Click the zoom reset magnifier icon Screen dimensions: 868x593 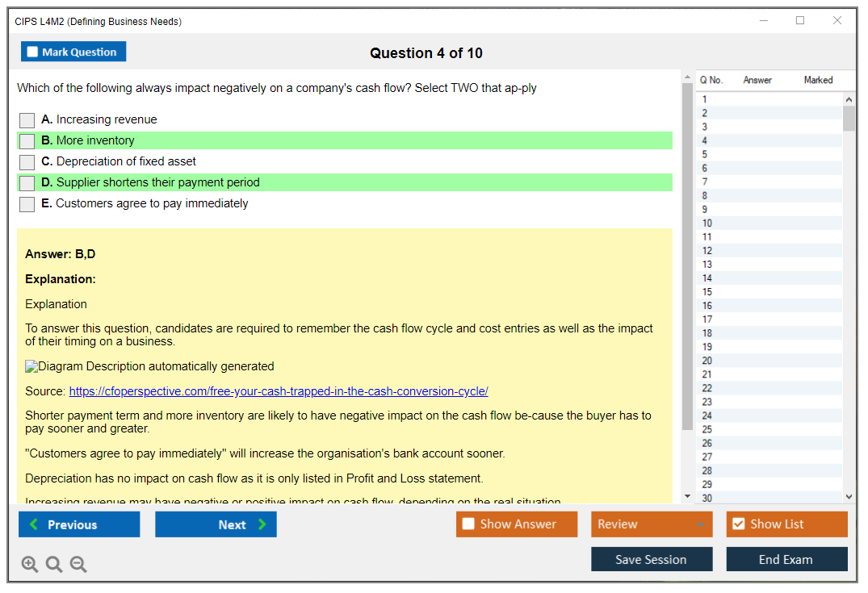[54, 565]
